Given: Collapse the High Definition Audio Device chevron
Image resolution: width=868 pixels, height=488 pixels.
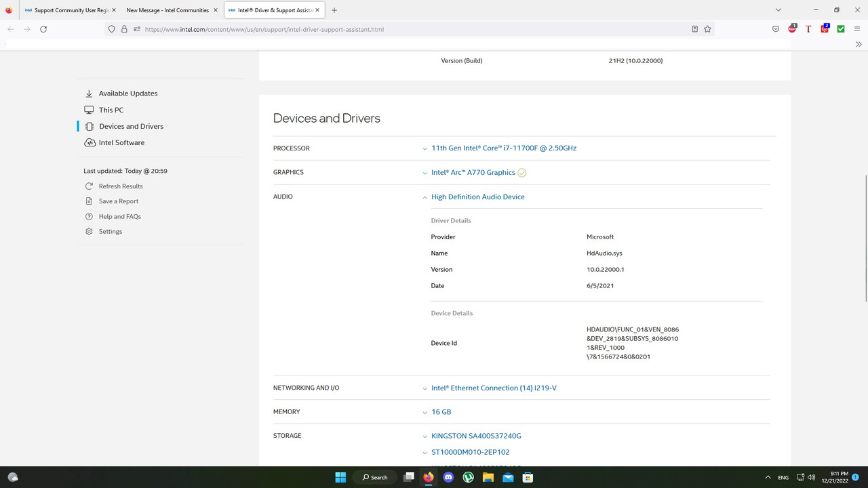Looking at the screenshot, I should pos(425,197).
